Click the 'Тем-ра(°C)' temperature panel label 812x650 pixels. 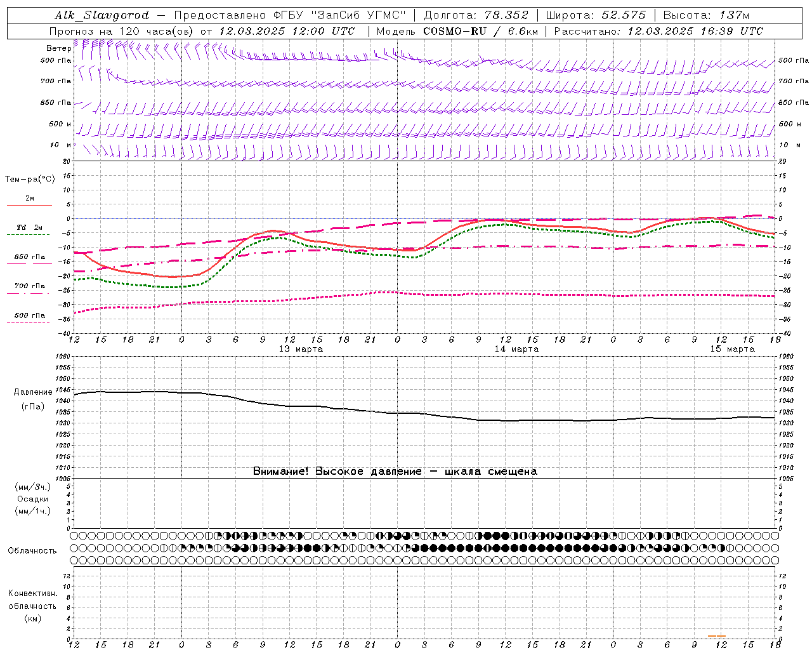pos(30,180)
